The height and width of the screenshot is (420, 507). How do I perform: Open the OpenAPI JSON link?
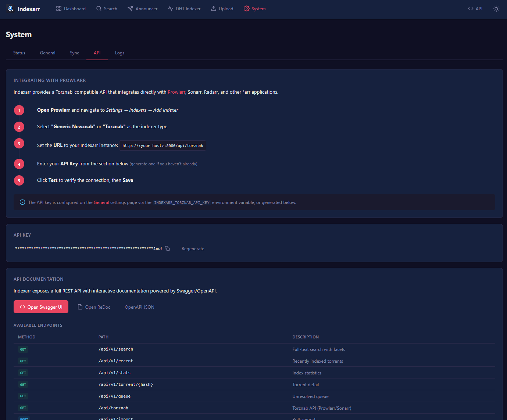(x=139, y=307)
